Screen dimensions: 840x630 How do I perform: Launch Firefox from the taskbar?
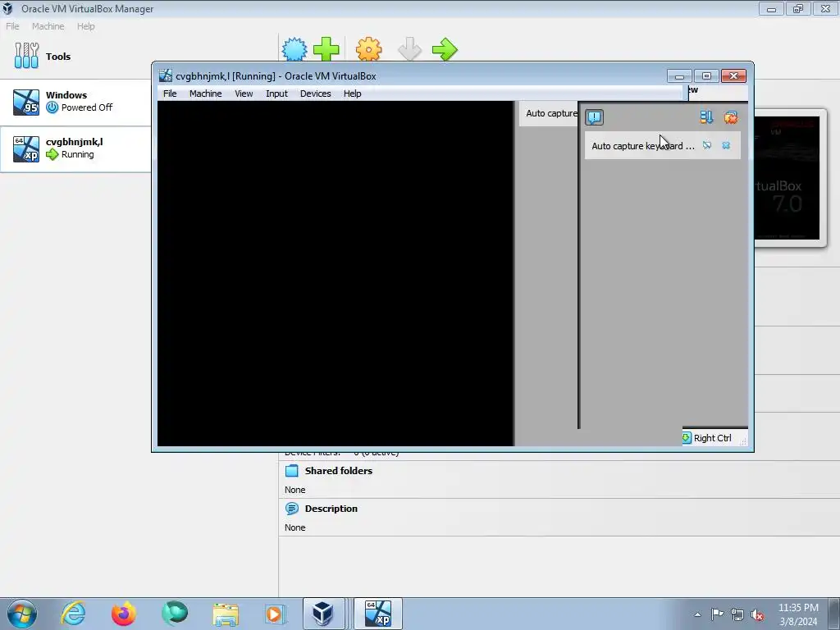(x=124, y=614)
